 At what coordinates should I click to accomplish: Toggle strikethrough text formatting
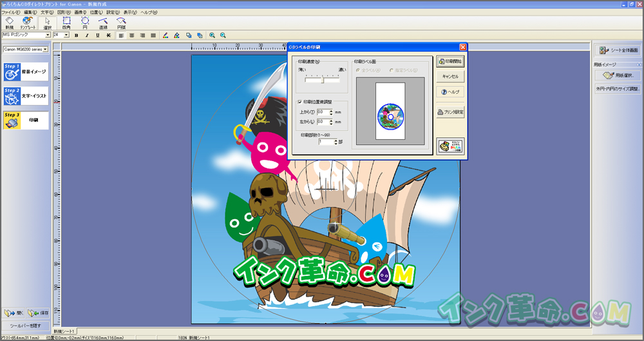click(108, 35)
